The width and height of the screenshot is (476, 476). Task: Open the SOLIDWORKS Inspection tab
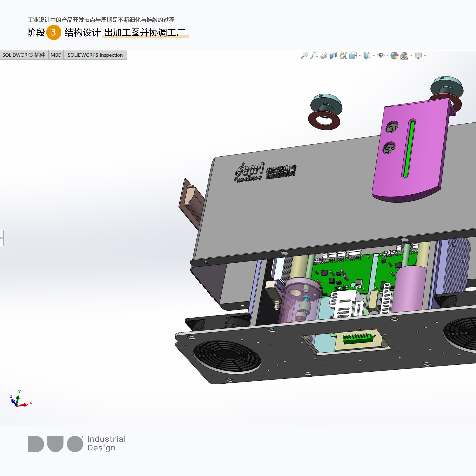pos(95,55)
